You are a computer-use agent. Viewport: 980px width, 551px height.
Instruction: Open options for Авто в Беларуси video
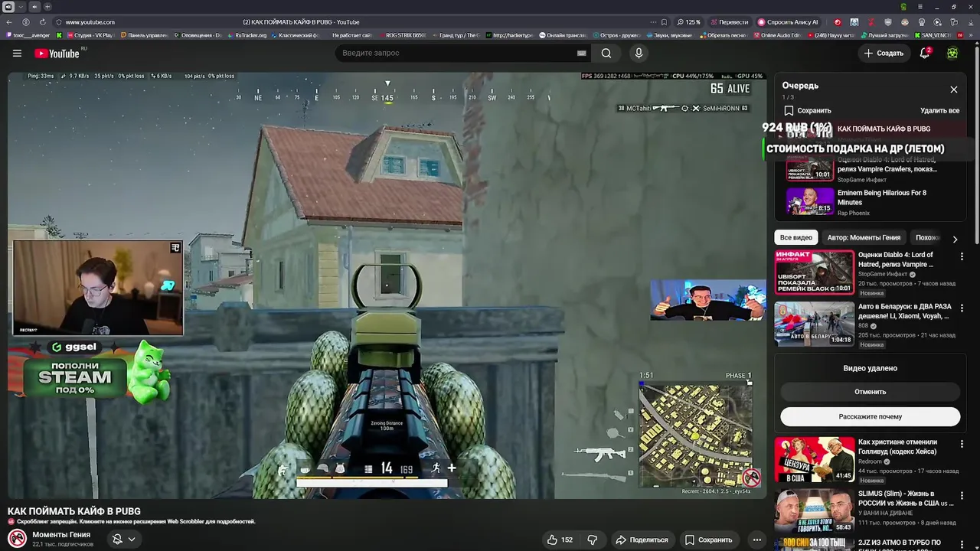click(x=962, y=308)
